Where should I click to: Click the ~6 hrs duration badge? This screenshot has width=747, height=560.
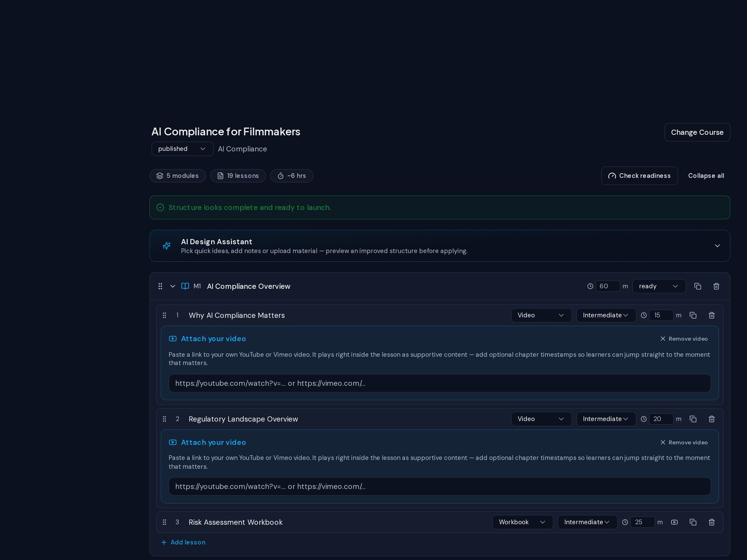coord(292,176)
